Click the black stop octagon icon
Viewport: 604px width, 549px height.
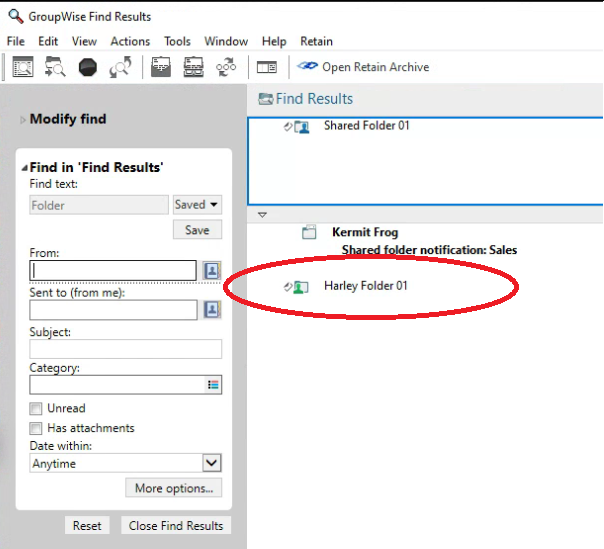[88, 67]
